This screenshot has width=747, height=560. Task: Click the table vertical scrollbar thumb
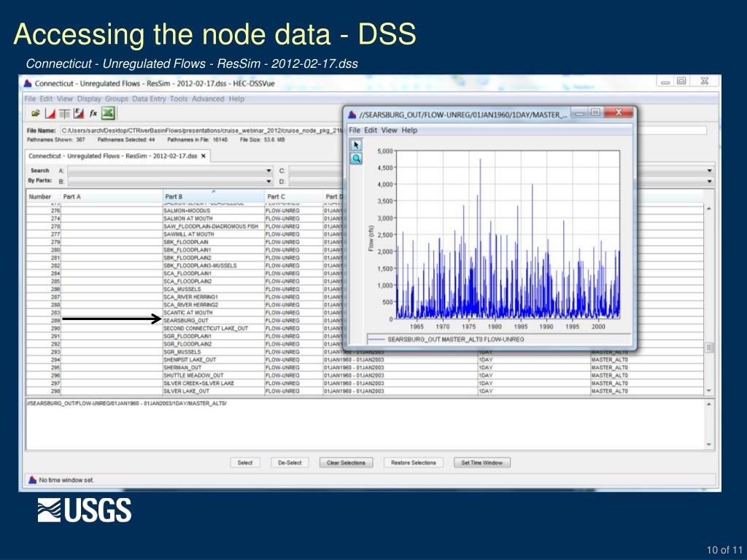click(x=709, y=348)
